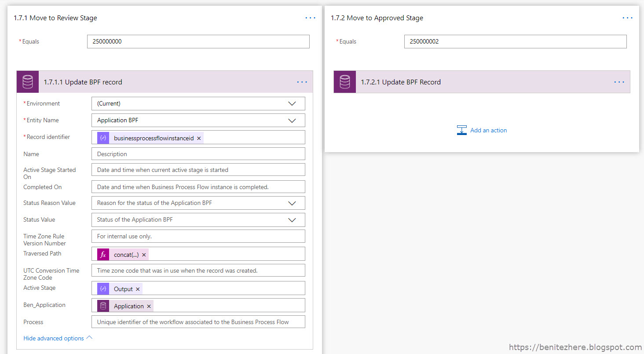Click the dynamic content icon on businessprocessflowinstanceid token
This screenshot has height=354, width=644.
point(102,137)
